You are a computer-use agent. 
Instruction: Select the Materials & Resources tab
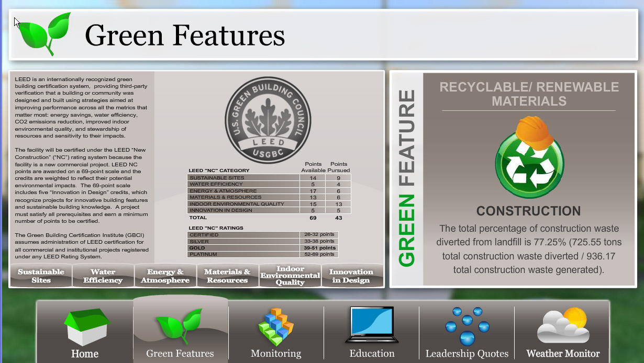[x=227, y=276]
